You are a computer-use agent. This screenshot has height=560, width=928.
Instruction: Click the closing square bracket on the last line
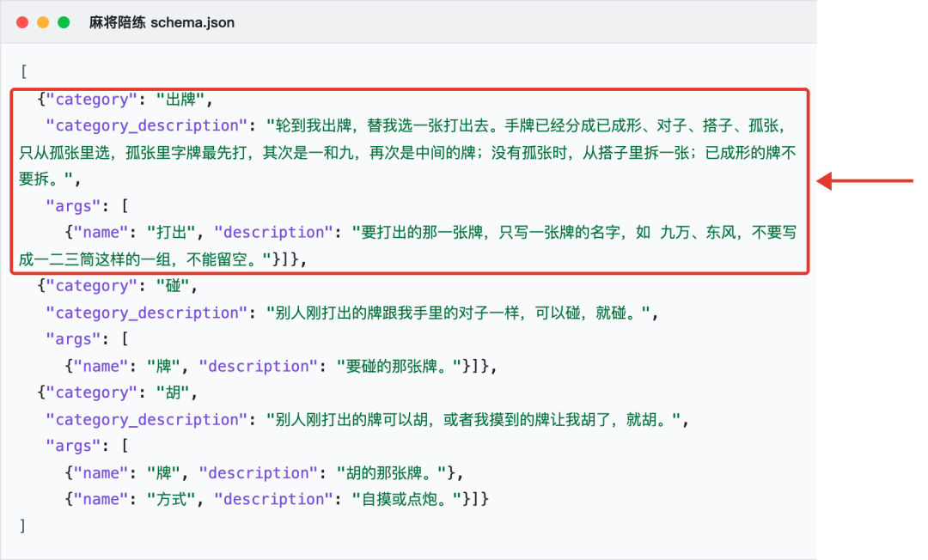(22, 526)
